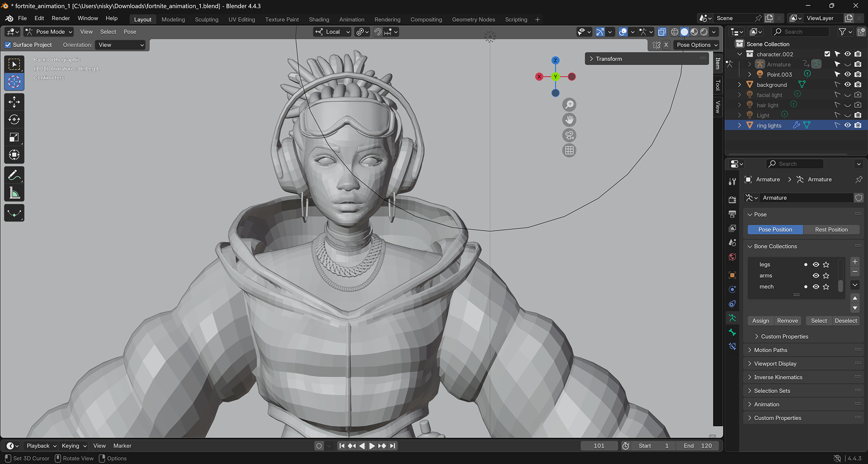Hide the background collection in viewport
This screenshot has height=464, width=868.
(848, 85)
